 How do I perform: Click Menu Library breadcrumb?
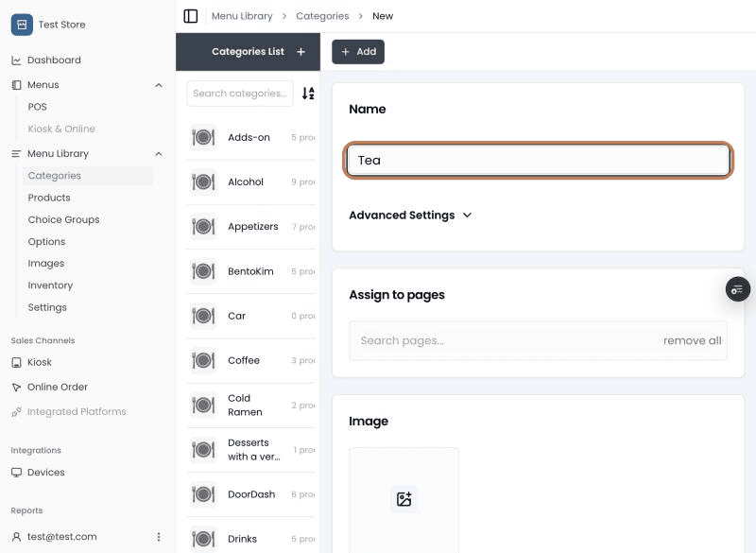(242, 16)
